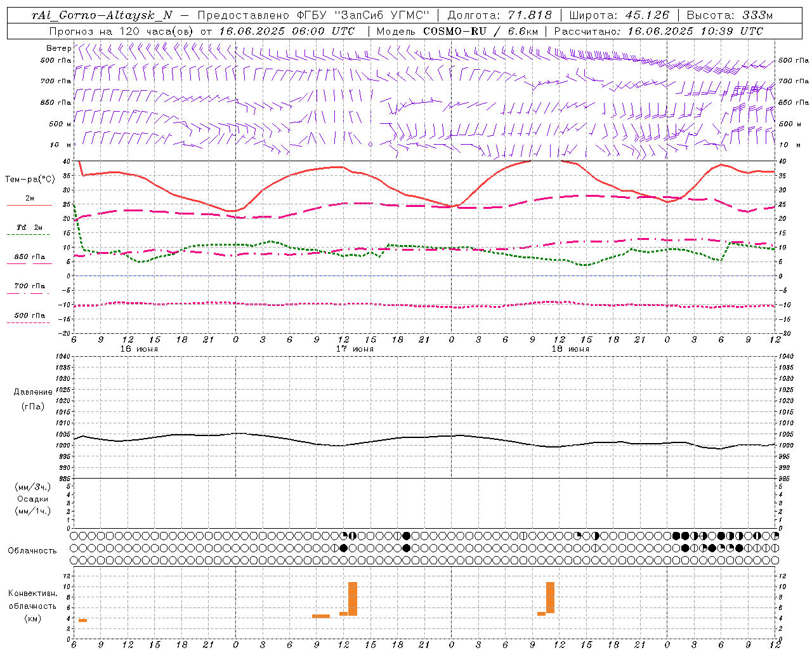Click the tall orange convective bar on 17 июня

click(x=353, y=599)
